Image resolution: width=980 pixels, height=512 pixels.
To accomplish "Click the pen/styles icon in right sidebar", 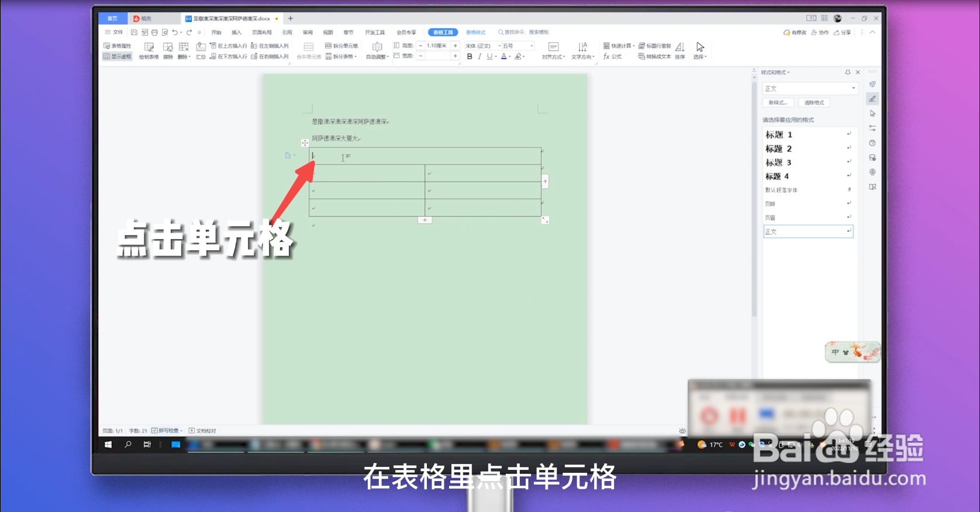I will (872, 99).
